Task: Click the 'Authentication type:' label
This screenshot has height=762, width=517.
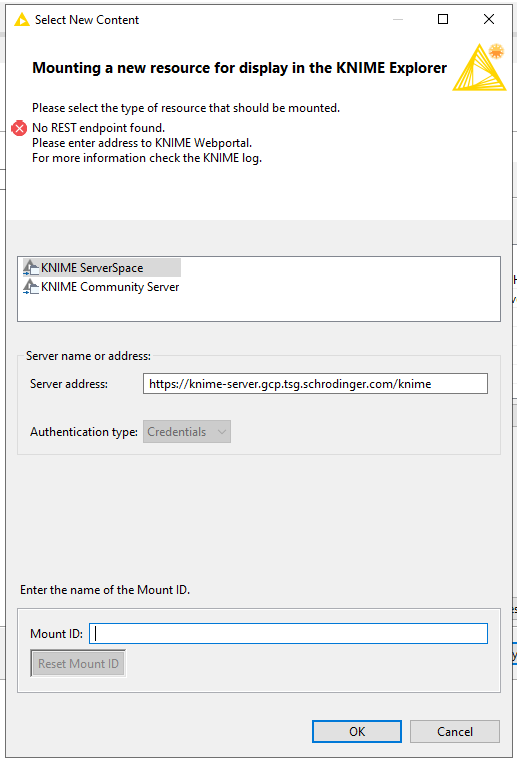Action: pyautogui.click(x=84, y=432)
